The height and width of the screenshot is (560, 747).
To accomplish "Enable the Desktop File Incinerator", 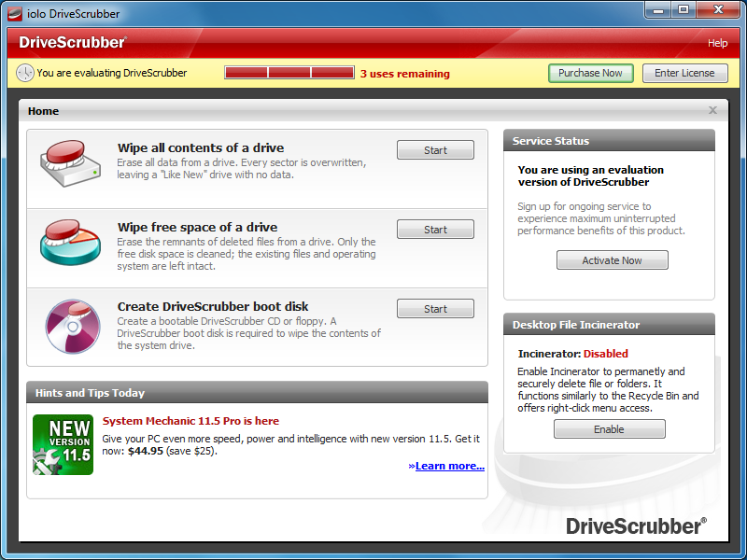I will coord(609,429).
